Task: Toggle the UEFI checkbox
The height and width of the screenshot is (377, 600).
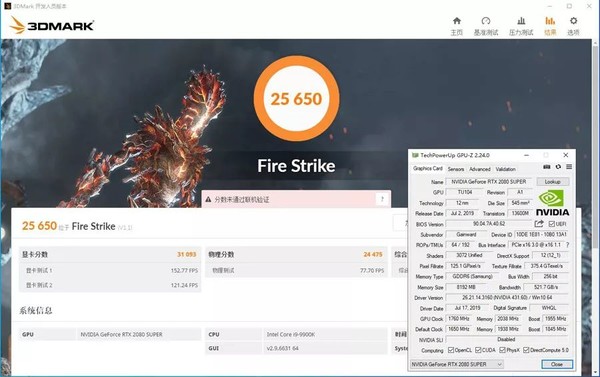Action: click(551, 224)
